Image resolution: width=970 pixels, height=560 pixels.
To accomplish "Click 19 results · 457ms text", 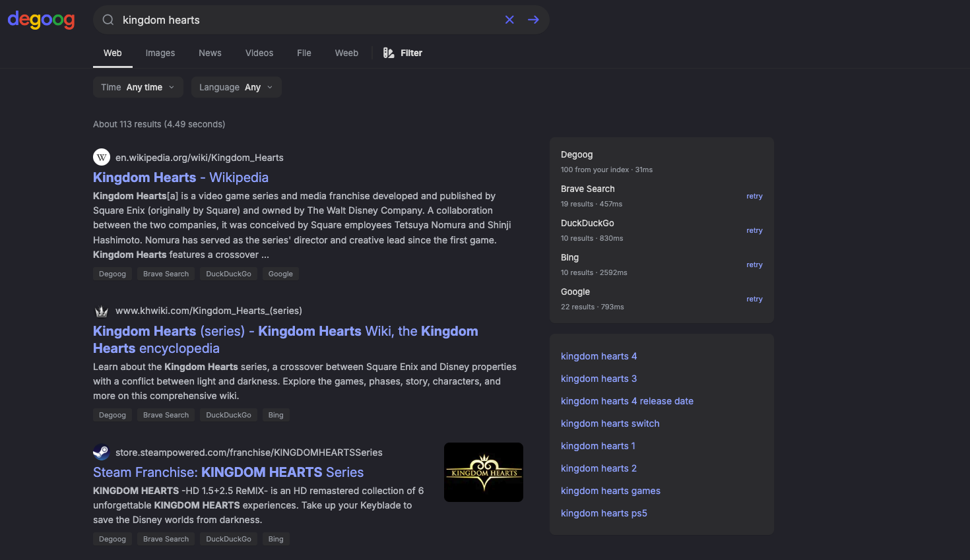I will click(591, 204).
